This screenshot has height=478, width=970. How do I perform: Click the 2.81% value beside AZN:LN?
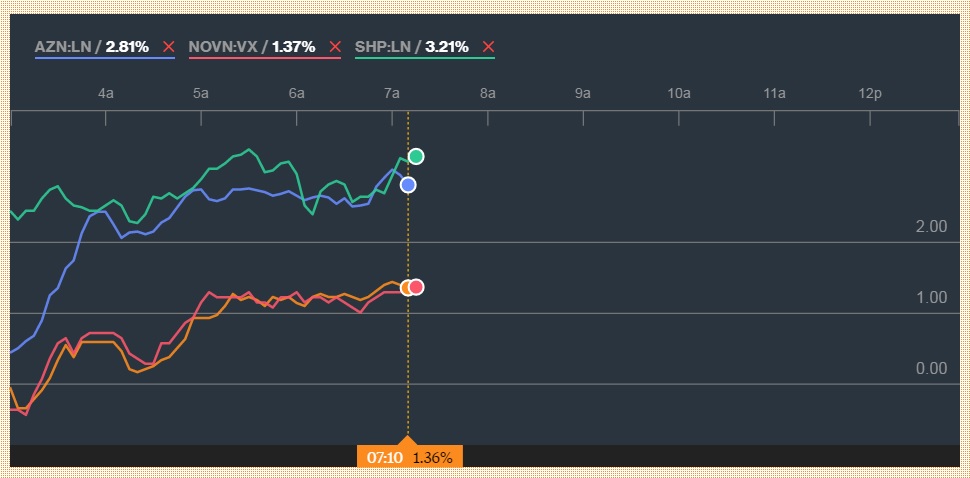[127, 47]
